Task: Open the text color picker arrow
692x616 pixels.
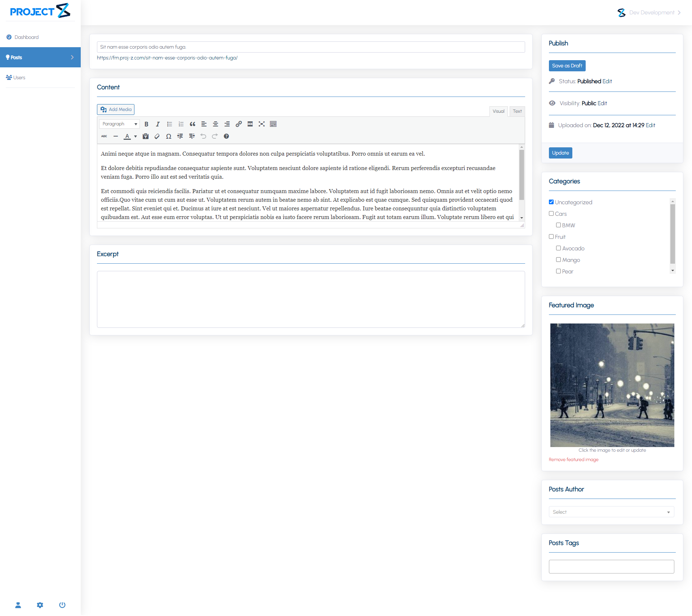Action: (136, 136)
